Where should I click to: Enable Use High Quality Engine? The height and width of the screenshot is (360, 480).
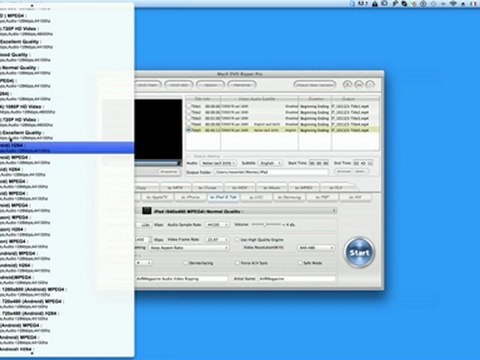coord(237,239)
